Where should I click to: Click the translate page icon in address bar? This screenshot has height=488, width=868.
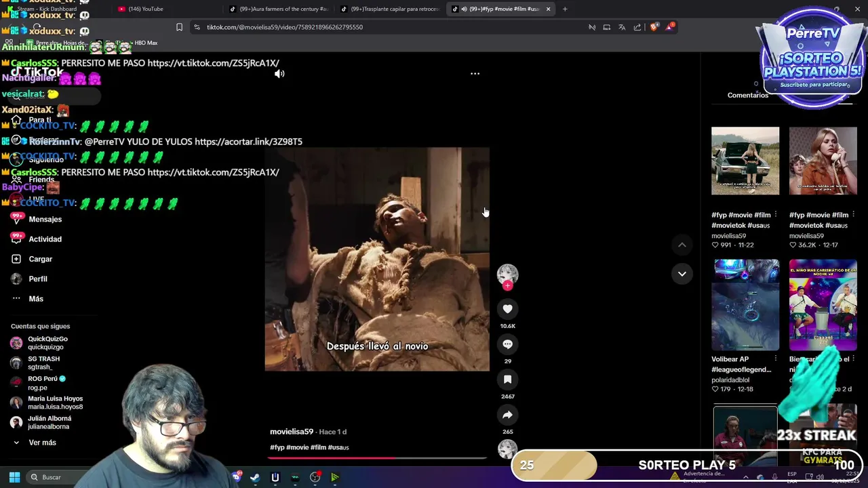click(622, 27)
